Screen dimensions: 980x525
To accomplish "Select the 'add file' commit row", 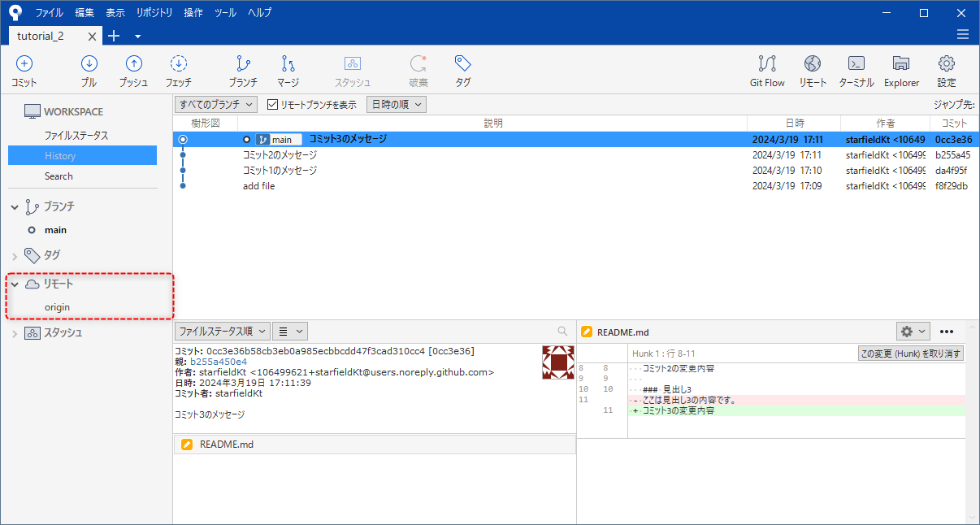I will point(576,185).
